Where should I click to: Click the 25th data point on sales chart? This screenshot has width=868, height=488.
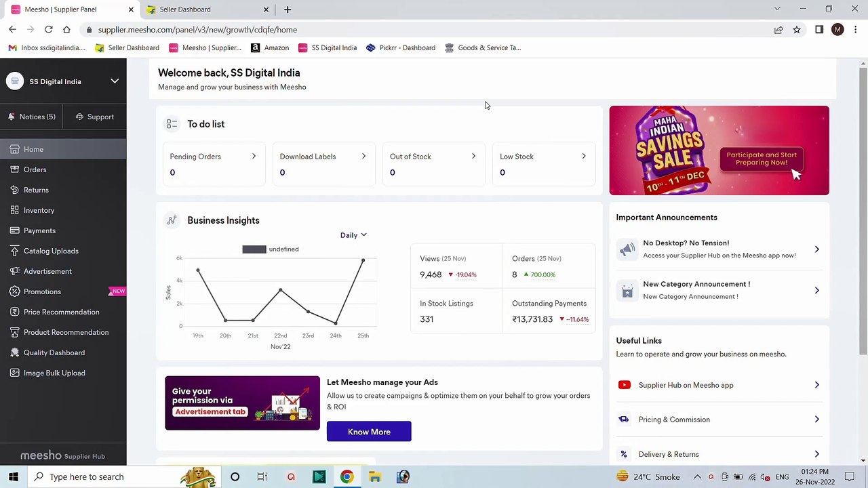(x=363, y=260)
